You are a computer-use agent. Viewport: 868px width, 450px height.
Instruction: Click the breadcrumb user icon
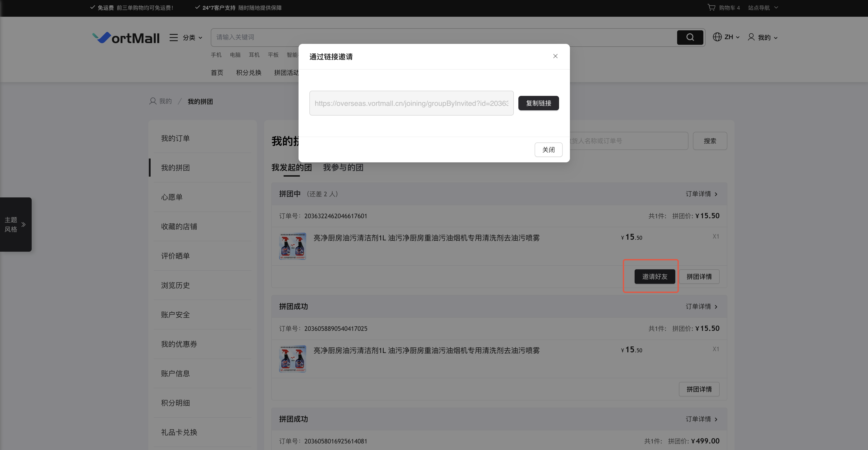coord(153,101)
